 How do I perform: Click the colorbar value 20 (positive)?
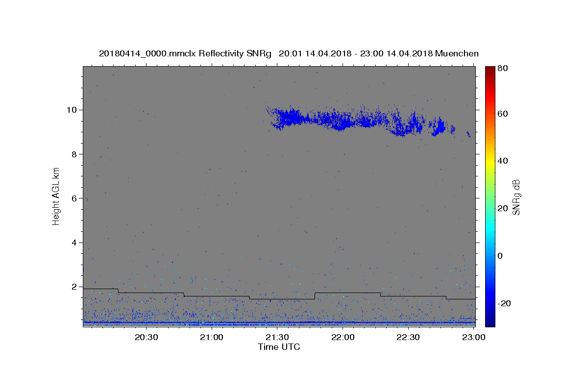point(504,208)
